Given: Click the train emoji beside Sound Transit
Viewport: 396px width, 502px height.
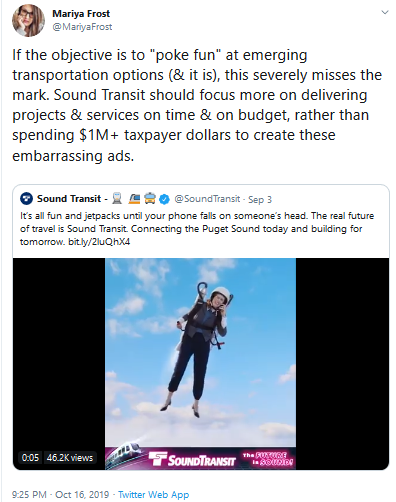Looking at the screenshot, I should coord(117,198).
